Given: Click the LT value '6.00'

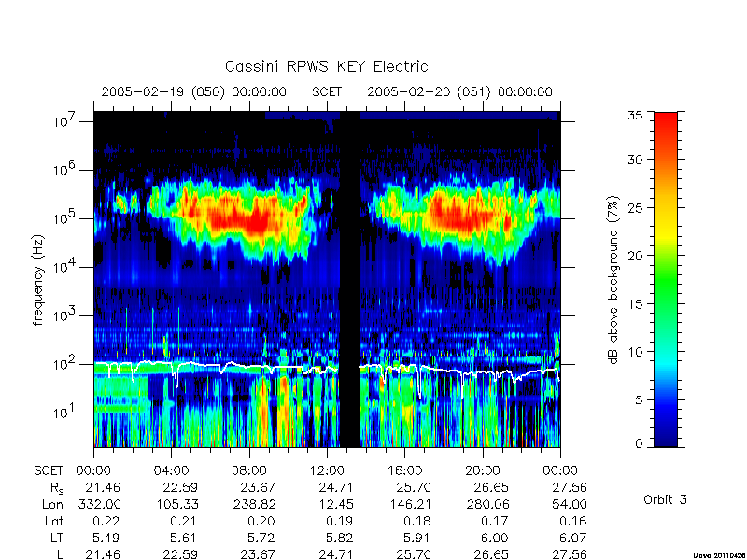Looking at the screenshot, I should point(494,539).
